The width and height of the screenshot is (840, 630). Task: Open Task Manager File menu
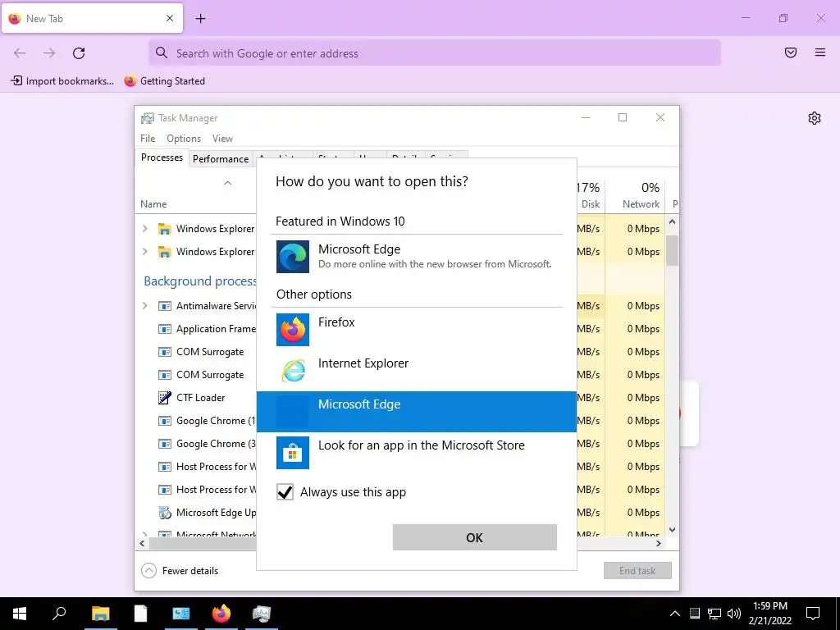click(148, 138)
